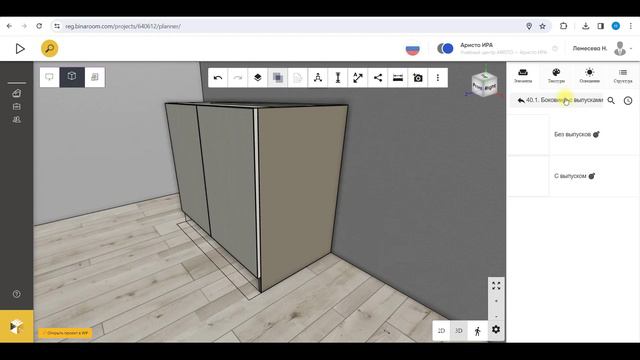Click the '40.1' catalog breadcrumb title
The width and height of the screenshot is (640, 360).
564,100
